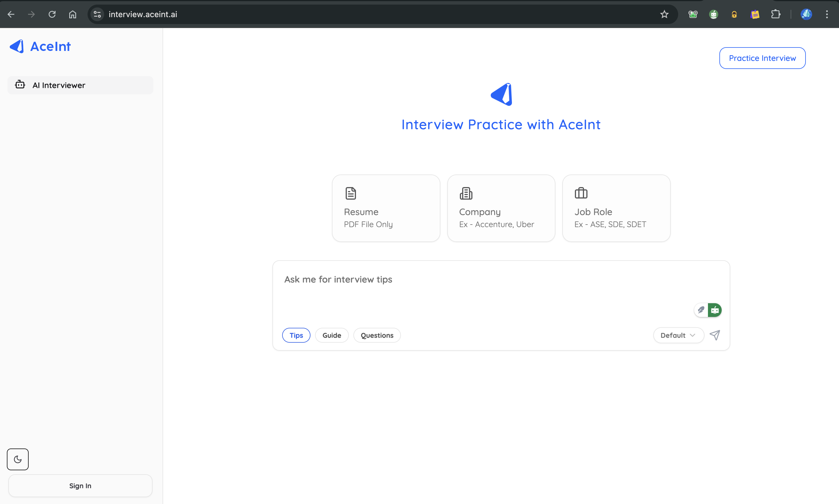Open the Company card
The height and width of the screenshot is (504, 839).
tap(501, 208)
